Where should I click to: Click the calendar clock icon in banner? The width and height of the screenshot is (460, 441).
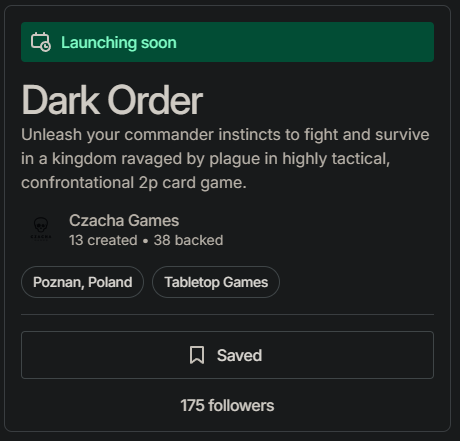(41, 42)
